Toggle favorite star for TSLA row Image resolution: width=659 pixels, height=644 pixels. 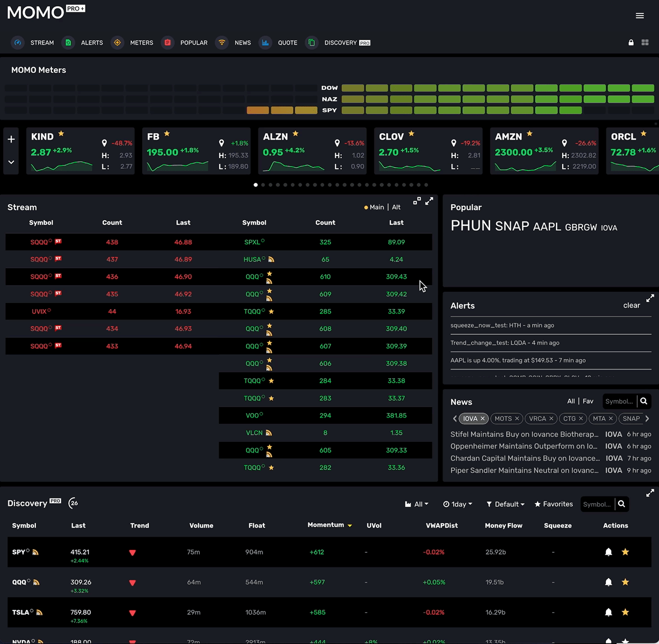[x=625, y=613]
